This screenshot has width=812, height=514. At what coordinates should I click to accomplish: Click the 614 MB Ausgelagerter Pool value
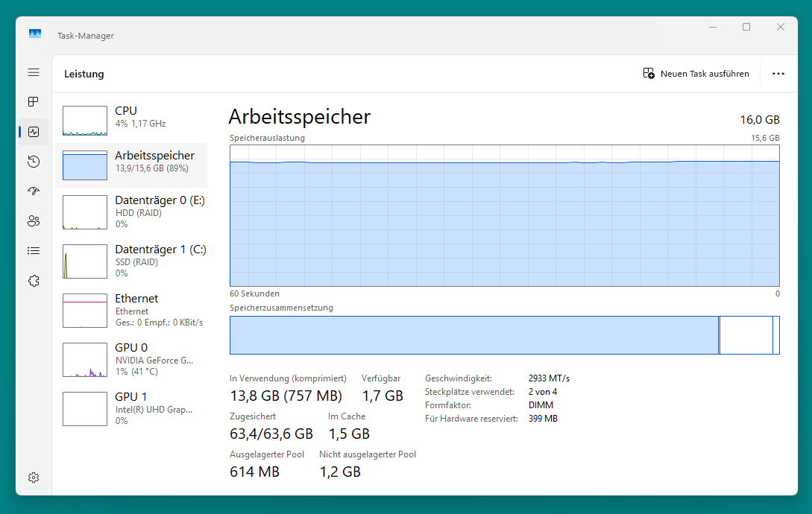point(255,472)
